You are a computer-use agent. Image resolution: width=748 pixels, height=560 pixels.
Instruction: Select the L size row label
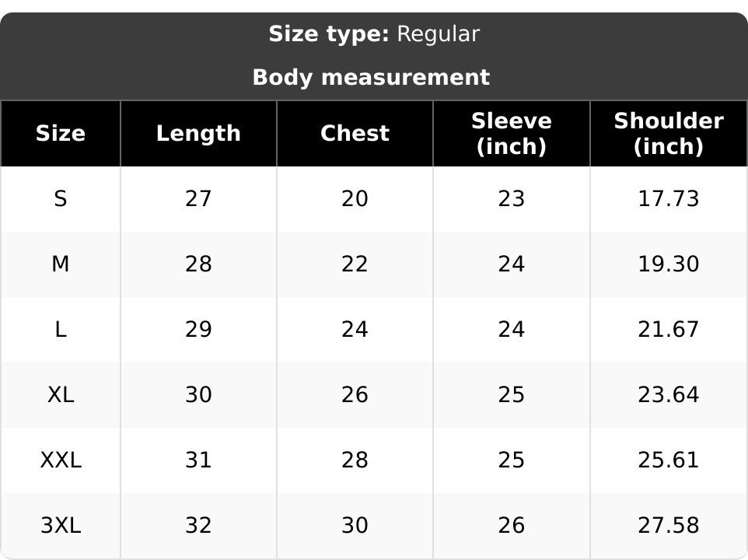[x=61, y=330]
